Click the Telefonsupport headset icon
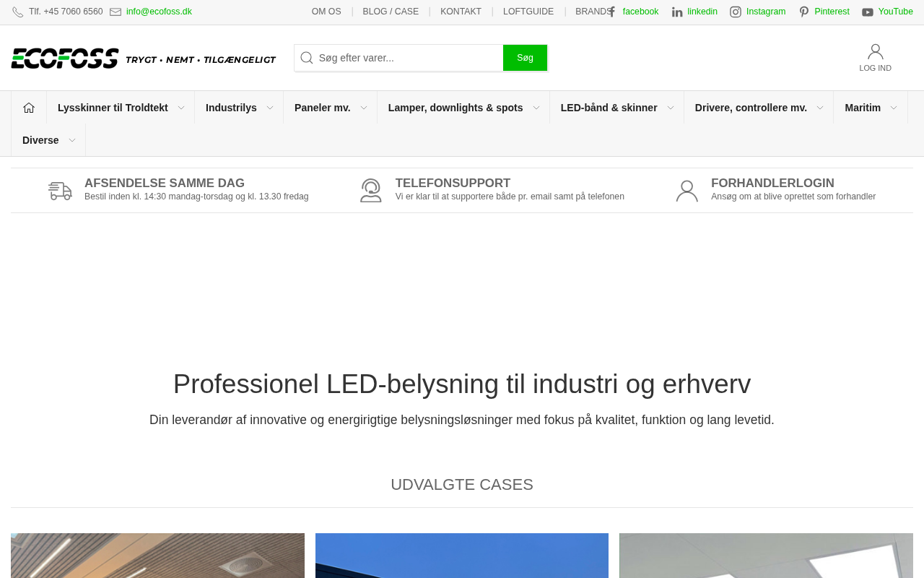This screenshot has height=578, width=924. [371, 191]
